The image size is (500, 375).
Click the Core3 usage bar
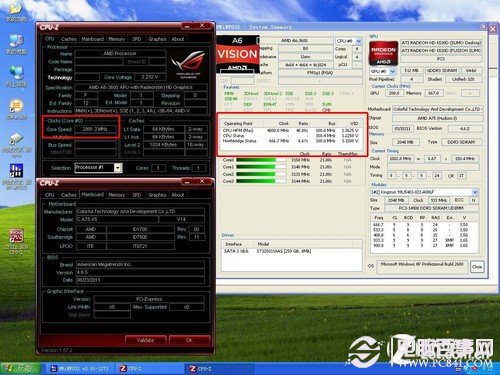[x=261, y=181]
